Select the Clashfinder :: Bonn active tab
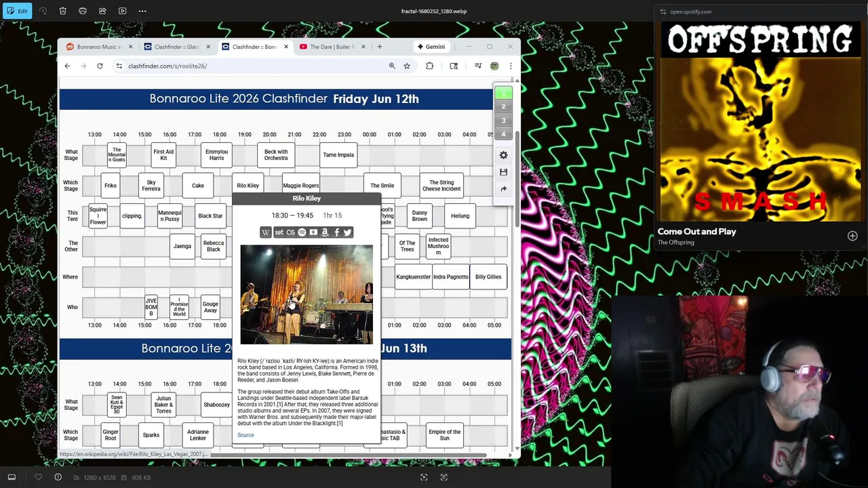 coord(254,47)
